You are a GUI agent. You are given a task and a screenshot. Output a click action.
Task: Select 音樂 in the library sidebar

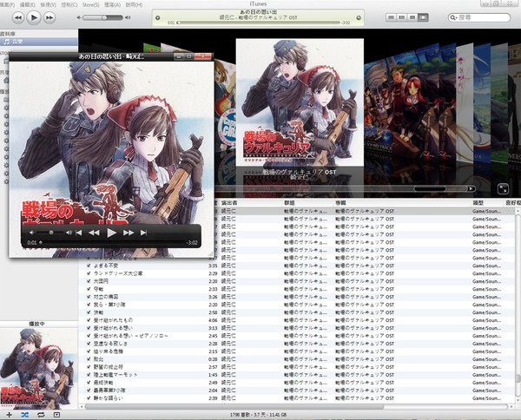(x=39, y=42)
